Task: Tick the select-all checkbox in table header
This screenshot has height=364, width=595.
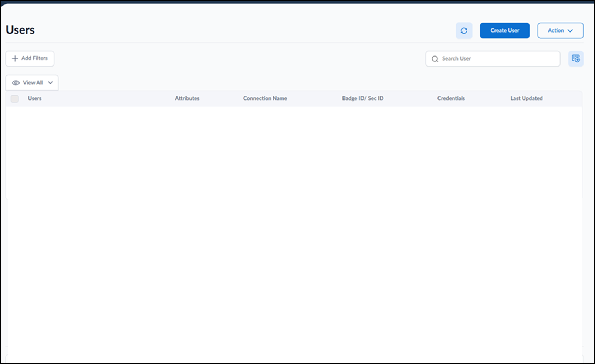Action: click(15, 99)
